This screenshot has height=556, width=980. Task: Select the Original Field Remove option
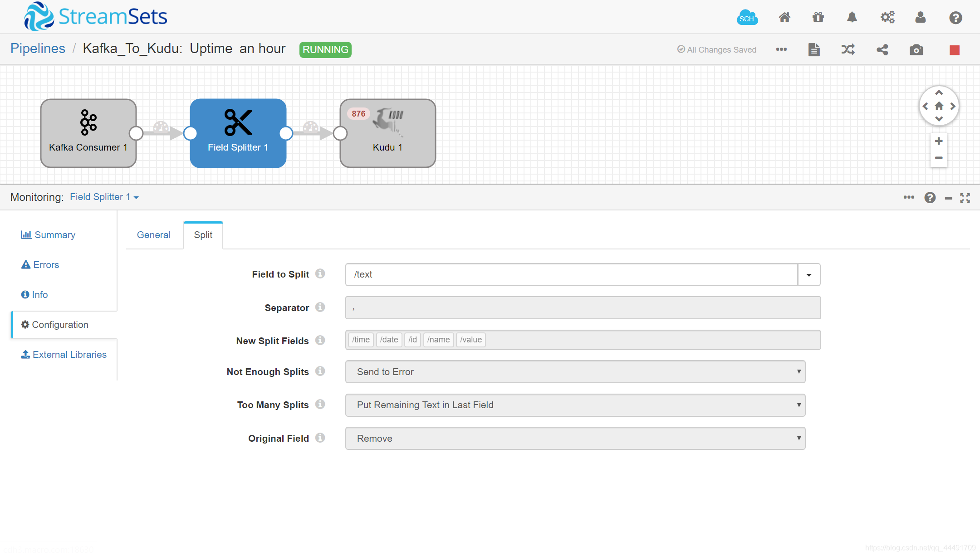576,438
